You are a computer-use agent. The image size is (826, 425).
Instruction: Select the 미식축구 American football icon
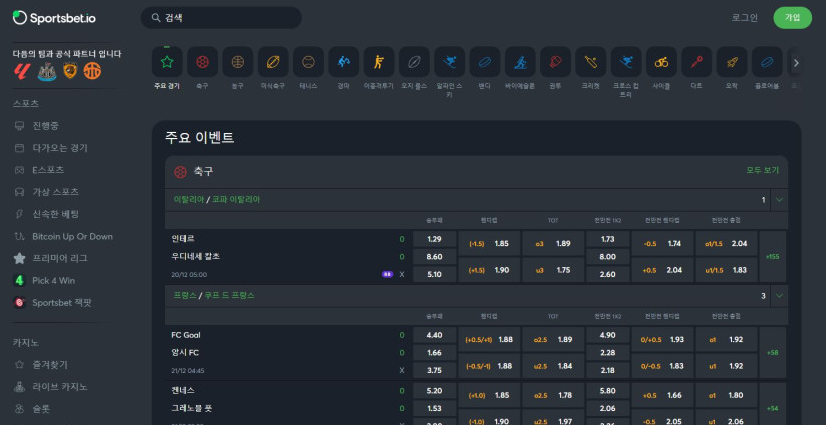pos(273,62)
